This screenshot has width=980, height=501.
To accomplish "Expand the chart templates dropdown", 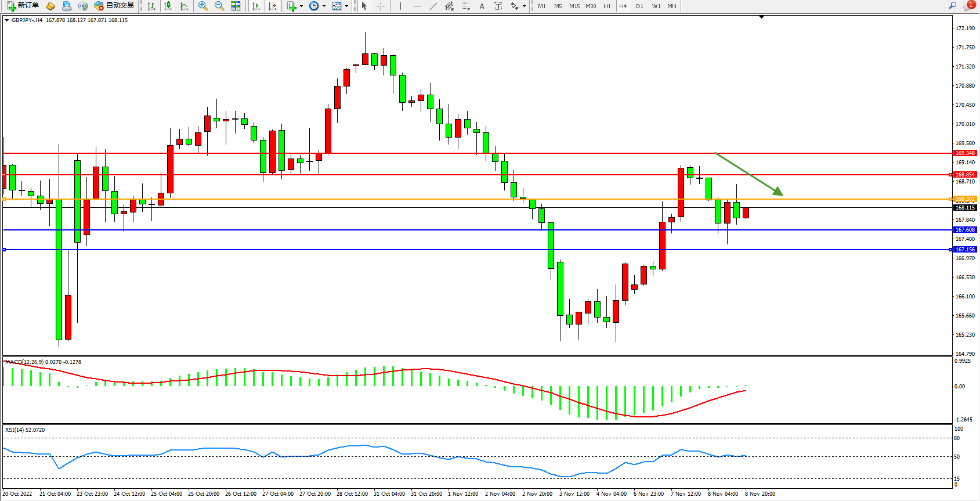I will pos(339,6).
